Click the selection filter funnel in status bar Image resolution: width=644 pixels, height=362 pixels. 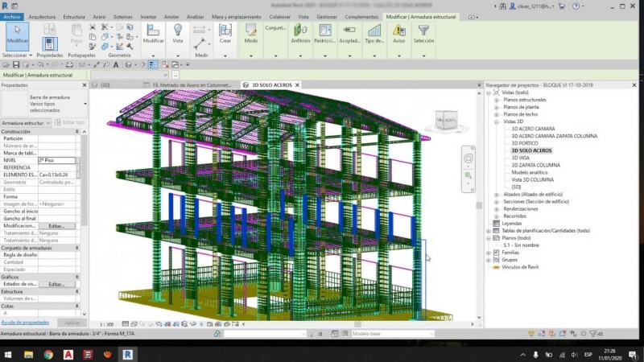point(593,334)
